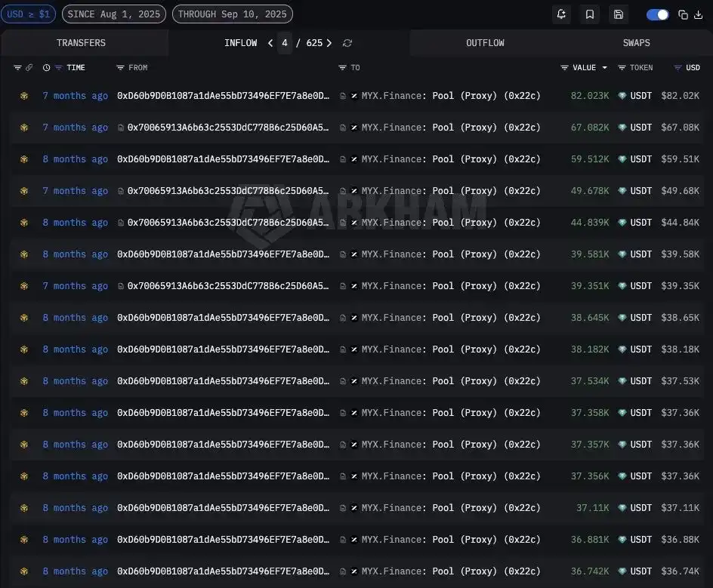Viewport: 713px width, 588px height.
Task: Click contract icon before MYX in 38.645K row
Action: (x=343, y=318)
